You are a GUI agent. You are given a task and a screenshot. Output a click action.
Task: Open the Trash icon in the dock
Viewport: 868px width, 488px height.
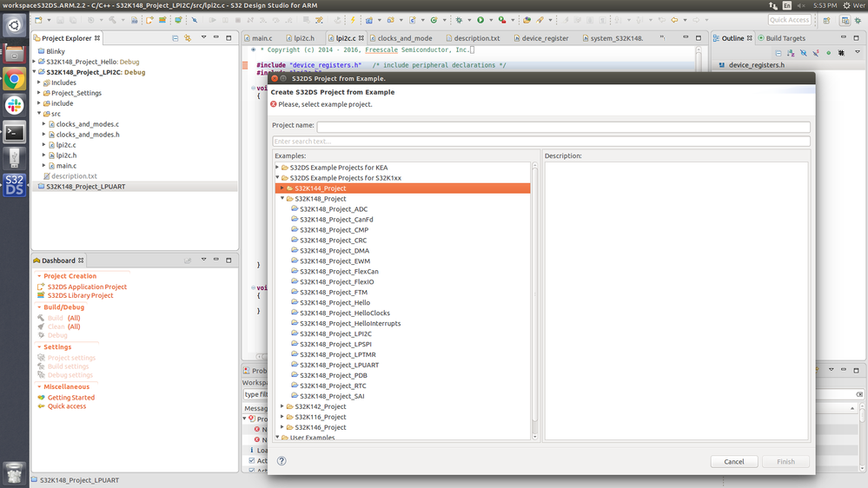[15, 473]
